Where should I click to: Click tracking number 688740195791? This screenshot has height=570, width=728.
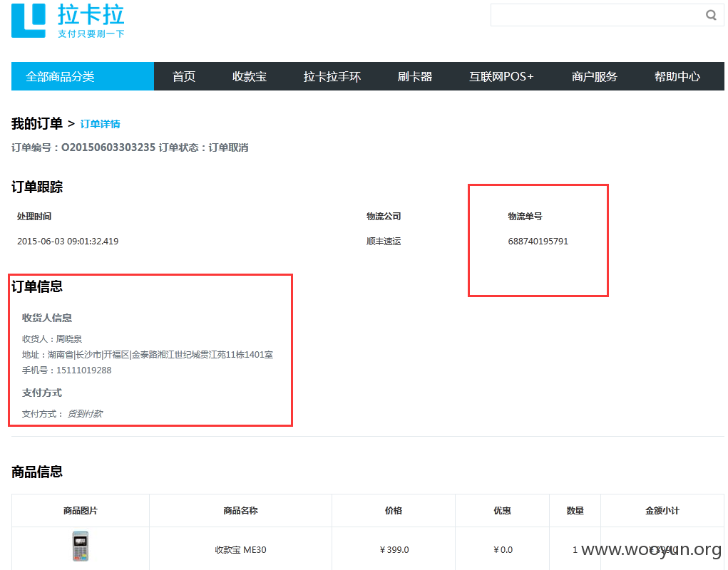pyautogui.click(x=538, y=241)
